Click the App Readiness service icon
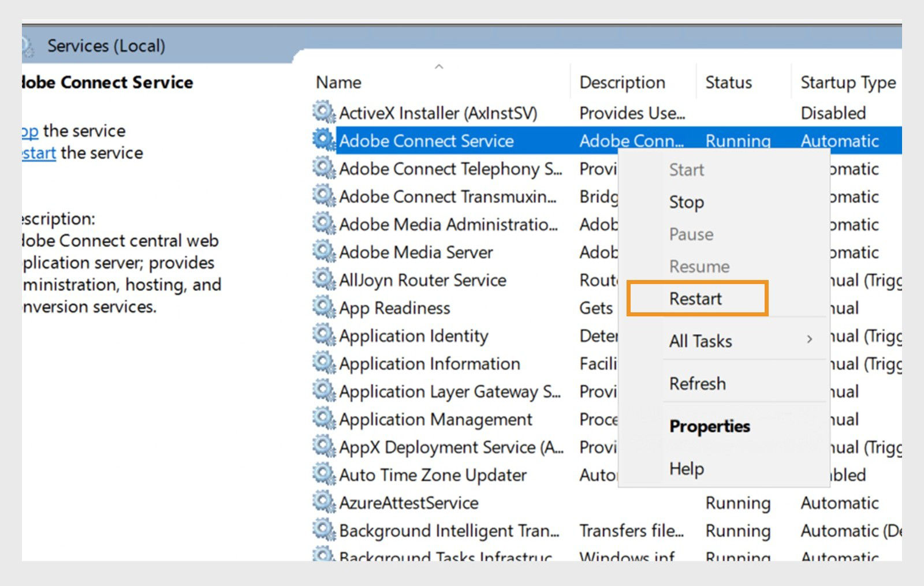The width and height of the screenshot is (924, 586). click(323, 308)
